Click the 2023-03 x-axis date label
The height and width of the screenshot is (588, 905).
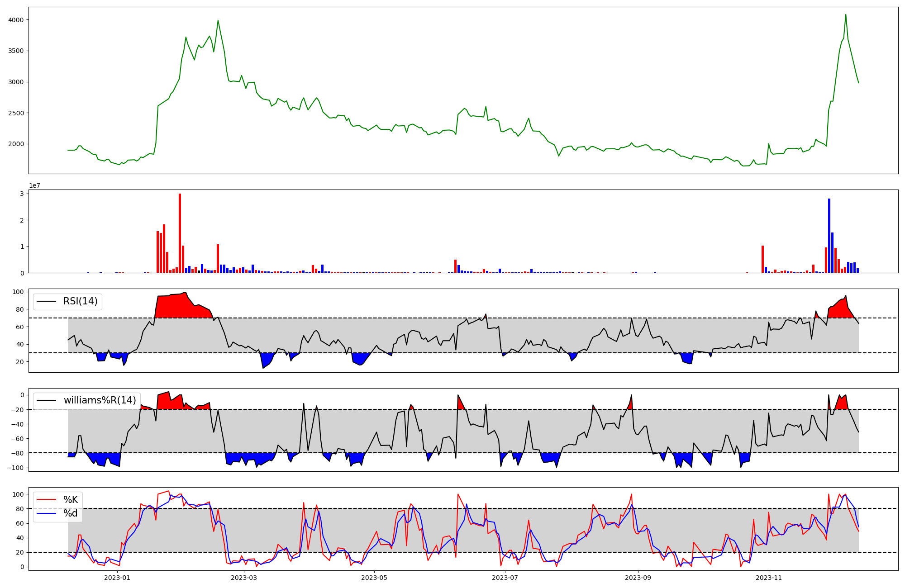(244, 578)
